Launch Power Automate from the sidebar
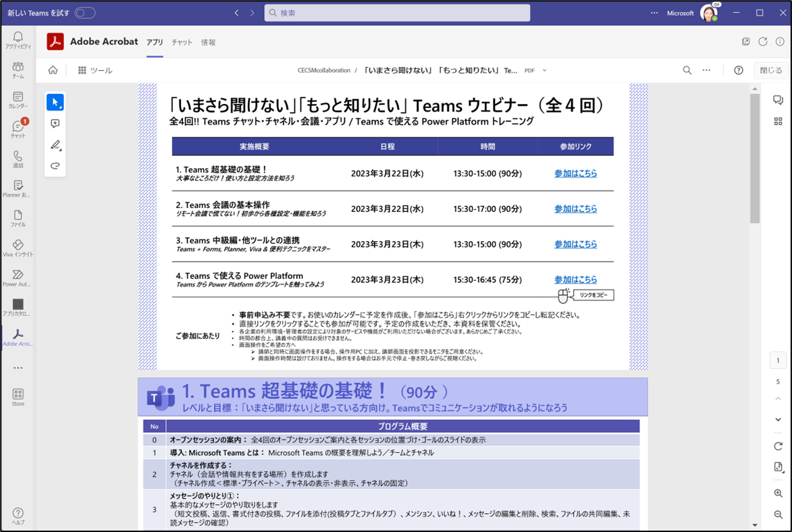This screenshot has height=532, width=792. (x=17, y=277)
